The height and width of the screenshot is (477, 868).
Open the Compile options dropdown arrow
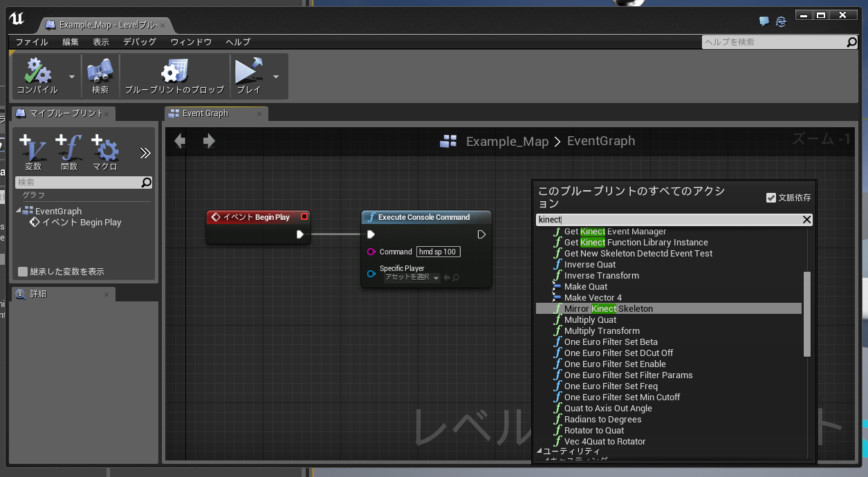pos(72,76)
